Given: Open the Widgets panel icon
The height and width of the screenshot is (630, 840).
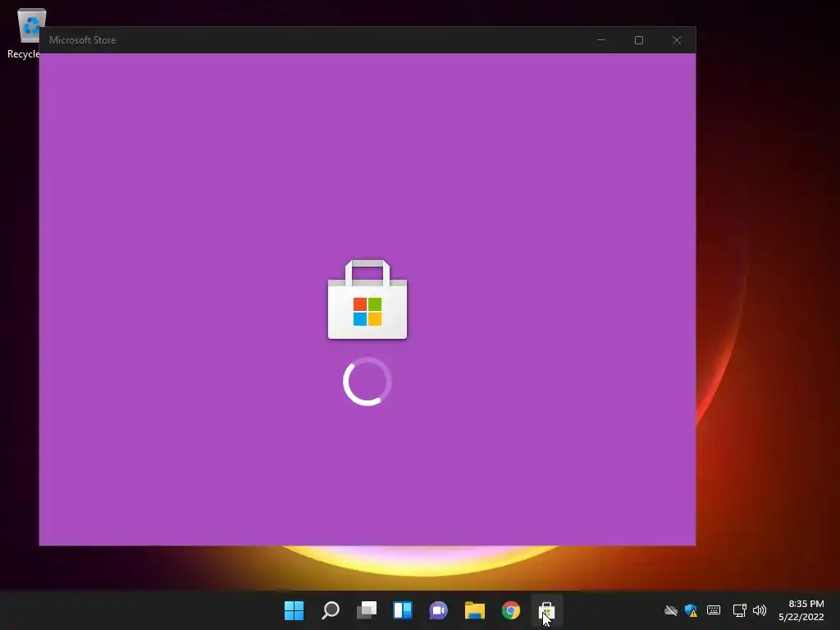Looking at the screenshot, I should coord(402,610).
